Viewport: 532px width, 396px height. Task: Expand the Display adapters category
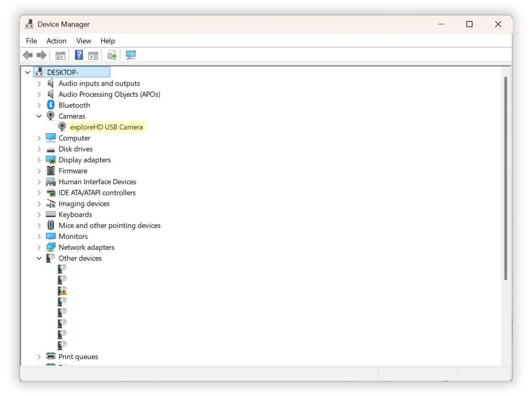pyautogui.click(x=39, y=160)
